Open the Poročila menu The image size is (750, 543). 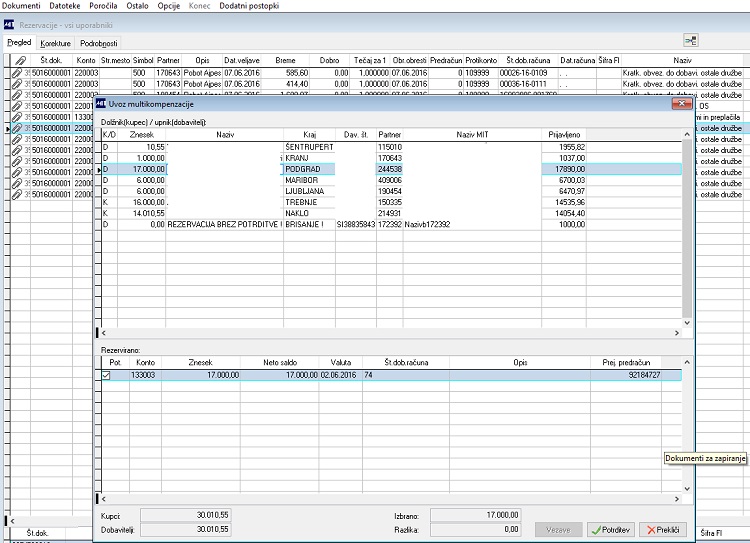coord(103,6)
